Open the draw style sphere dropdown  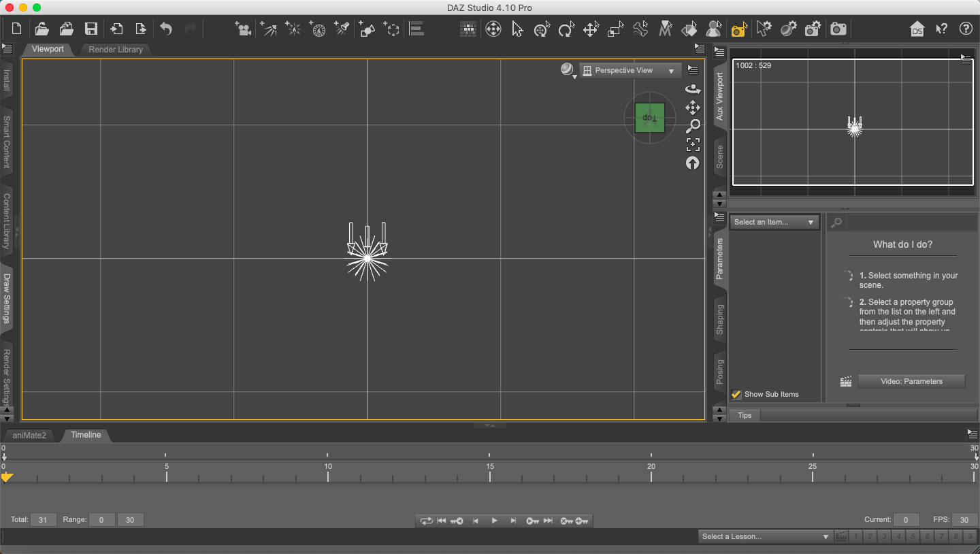(568, 70)
